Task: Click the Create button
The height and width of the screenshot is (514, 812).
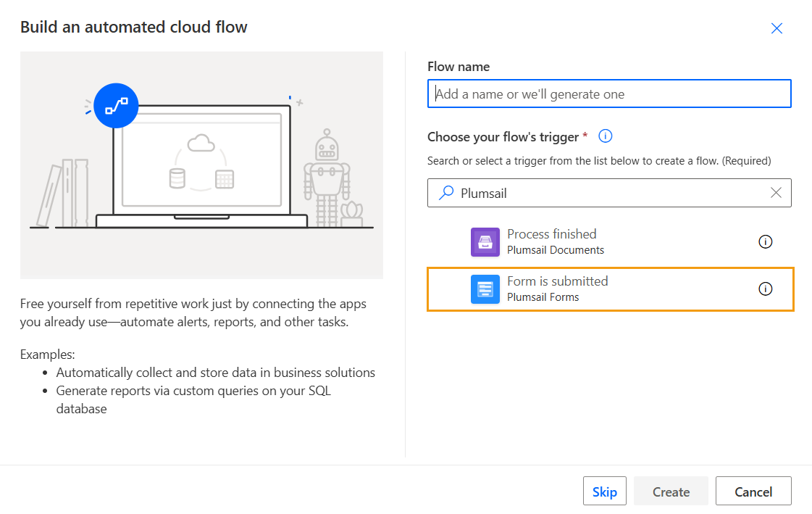Action: click(x=671, y=492)
